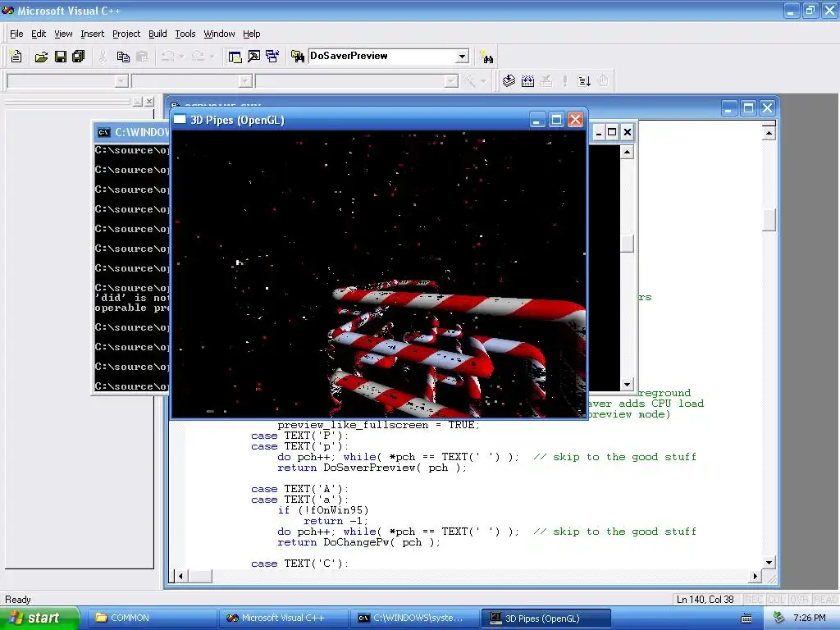Click the code line 'return DoSaverPreview( pch );'
The image size is (840, 630).
tap(372, 468)
